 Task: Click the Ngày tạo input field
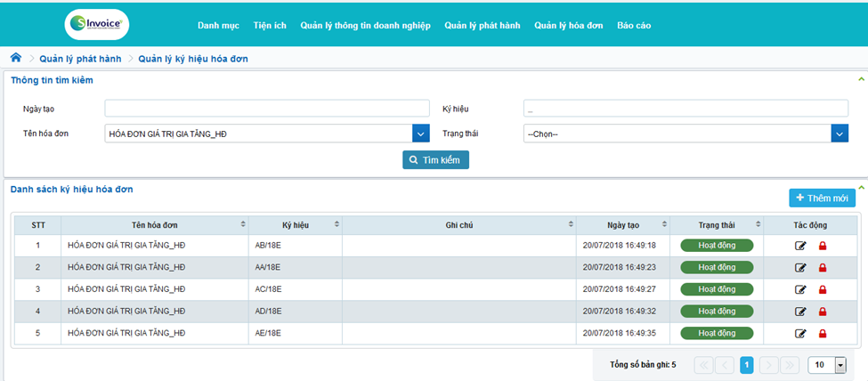(267, 109)
